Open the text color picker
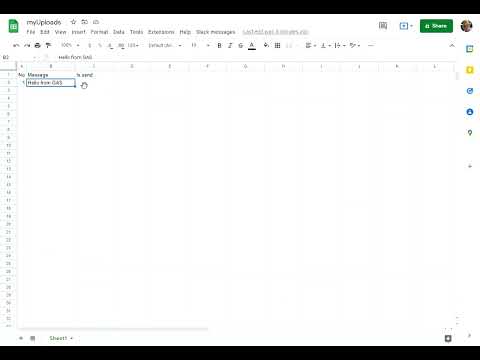480x360 pixels. click(252, 46)
